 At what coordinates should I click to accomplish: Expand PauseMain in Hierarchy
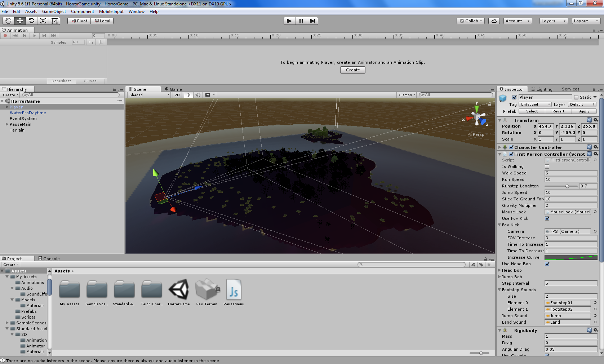click(x=7, y=124)
